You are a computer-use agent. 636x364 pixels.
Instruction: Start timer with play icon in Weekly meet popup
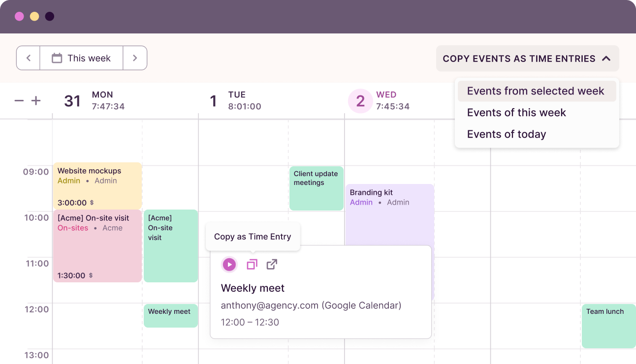[x=229, y=264]
